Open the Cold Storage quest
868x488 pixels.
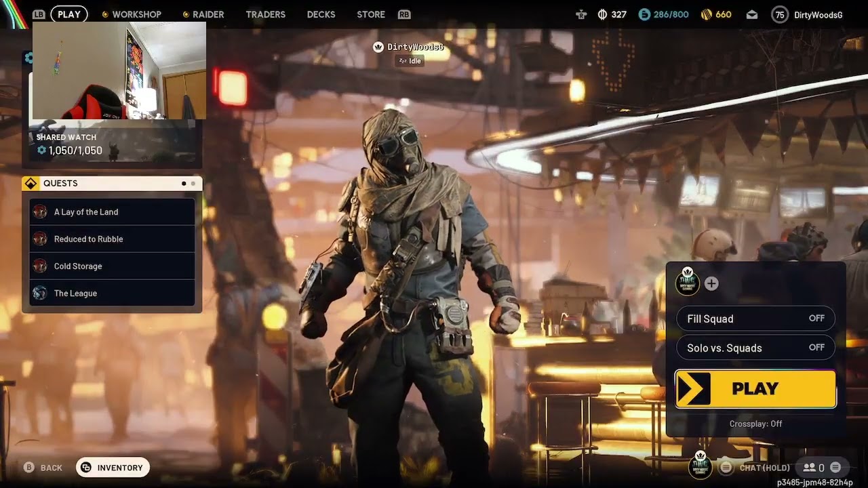112,266
